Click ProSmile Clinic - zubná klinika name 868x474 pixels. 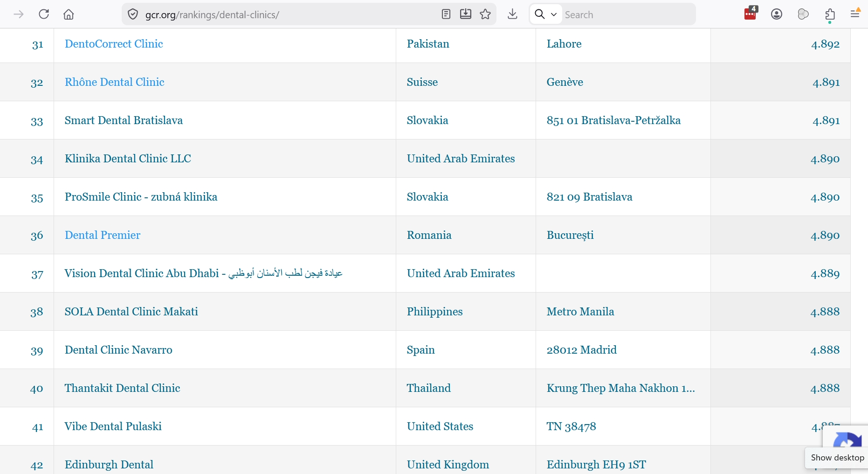pos(141,197)
